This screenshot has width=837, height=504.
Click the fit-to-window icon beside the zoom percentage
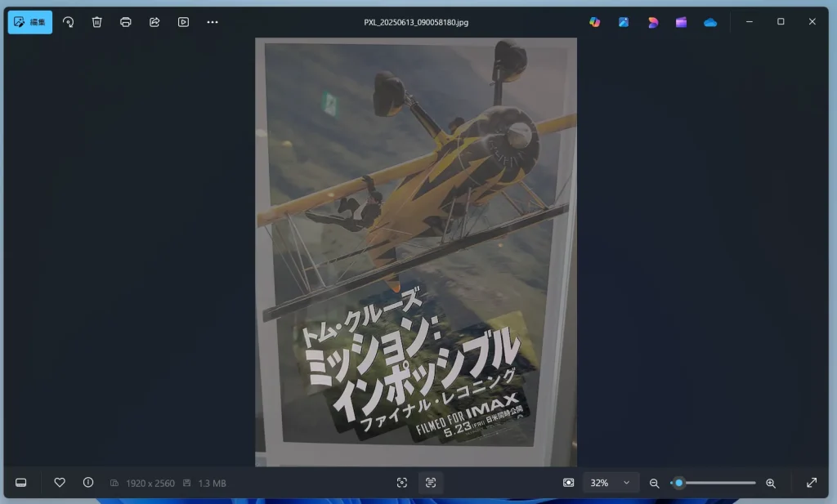pyautogui.click(x=569, y=483)
